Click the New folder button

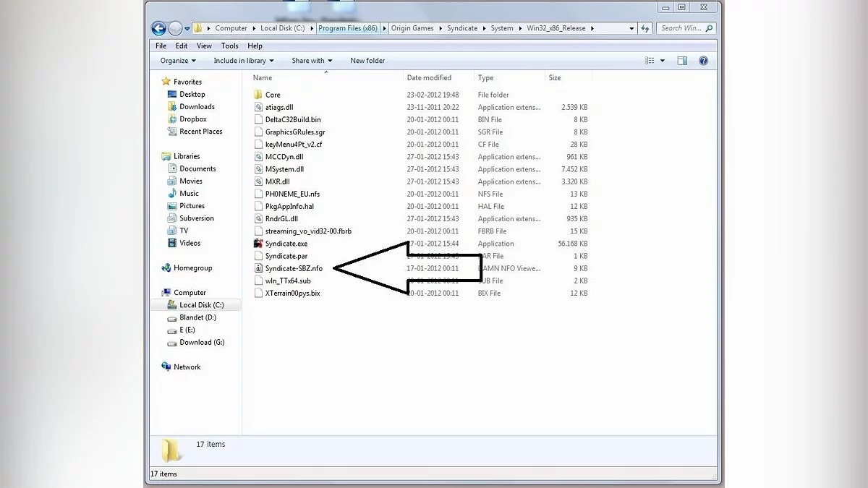(x=367, y=61)
